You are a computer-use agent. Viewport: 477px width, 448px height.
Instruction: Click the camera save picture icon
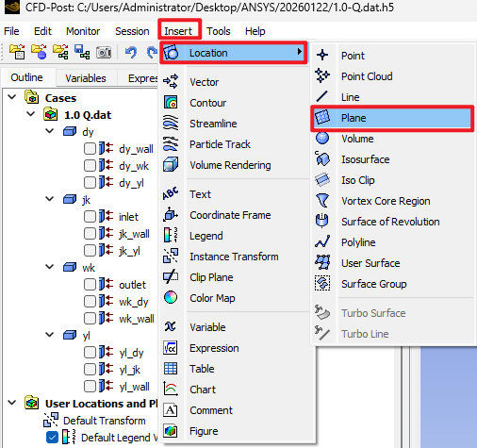coord(104,52)
